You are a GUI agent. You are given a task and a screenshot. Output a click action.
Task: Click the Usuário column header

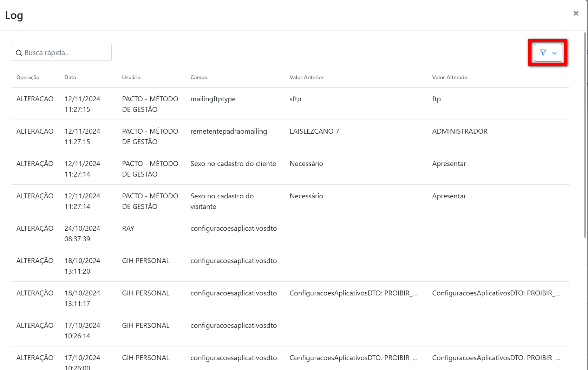click(131, 77)
